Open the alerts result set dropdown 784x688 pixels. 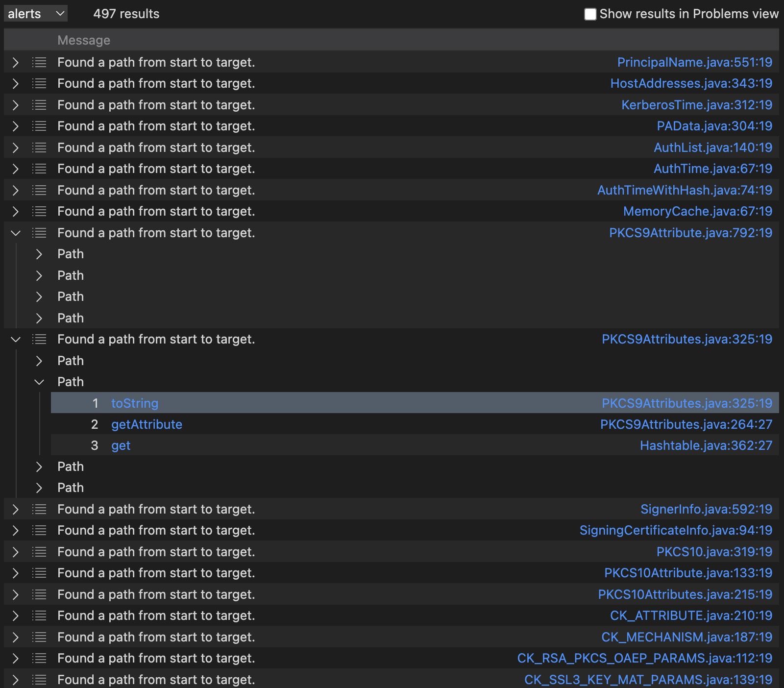point(35,14)
